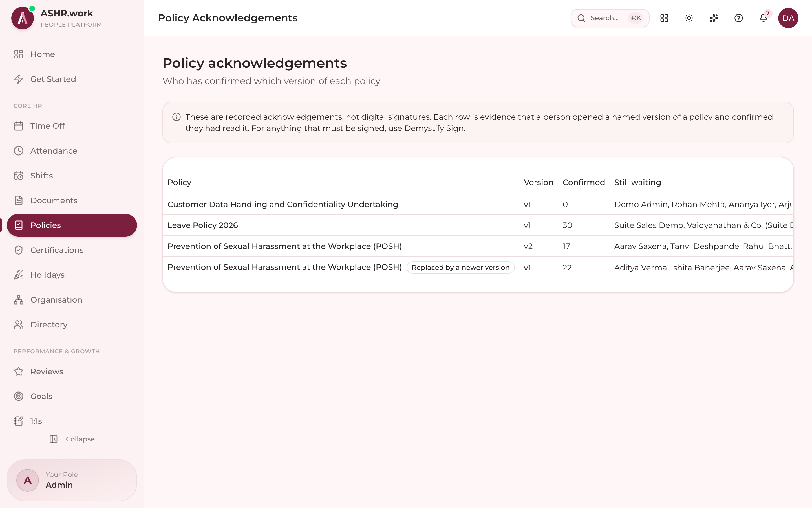Select POSH policy v2 row
This screenshot has height=508, width=812.
[478, 246]
